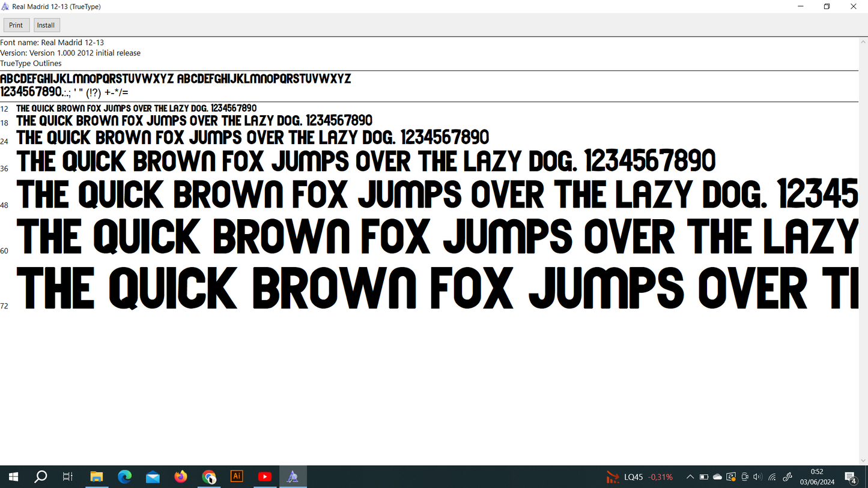
Task: Open Microsoft Edge from taskbar
Action: click(x=125, y=477)
